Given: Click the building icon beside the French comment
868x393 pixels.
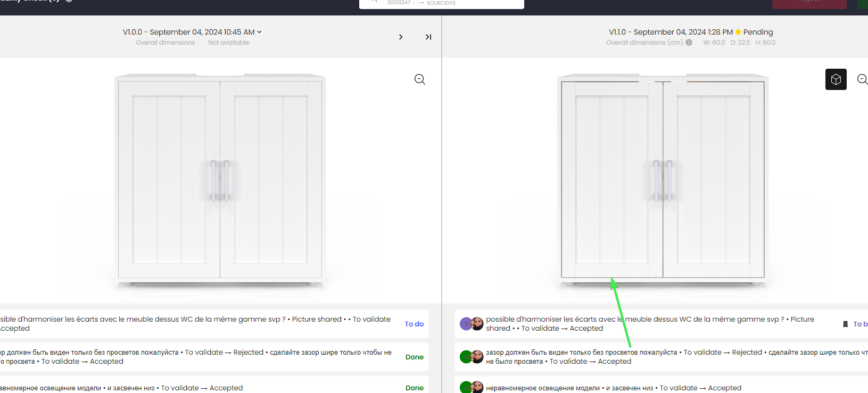Looking at the screenshot, I should [x=845, y=324].
